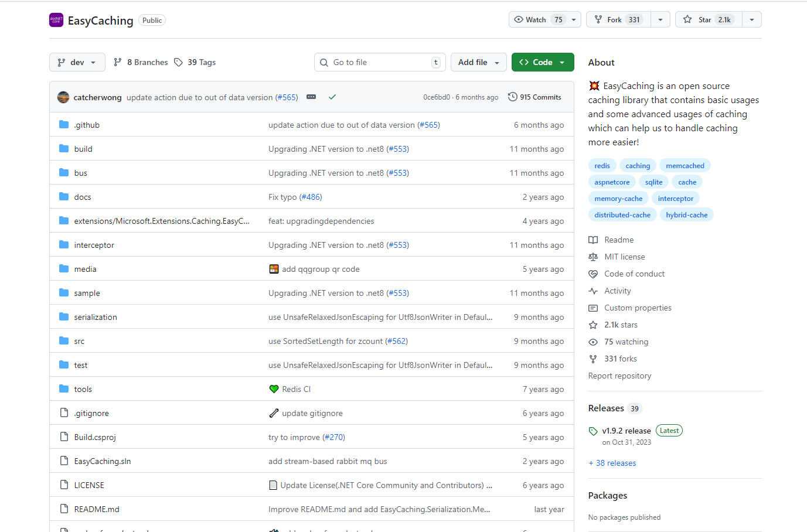This screenshot has width=807, height=532.
Task: Click the .gitignore file icon
Action: point(64,413)
